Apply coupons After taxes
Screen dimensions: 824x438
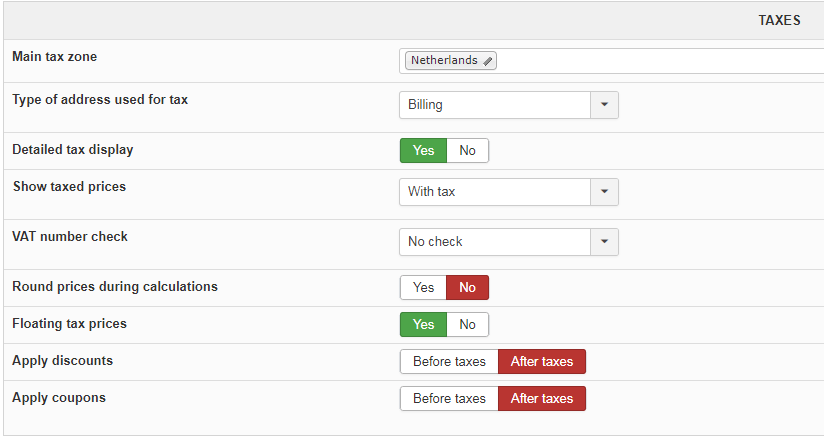542,399
